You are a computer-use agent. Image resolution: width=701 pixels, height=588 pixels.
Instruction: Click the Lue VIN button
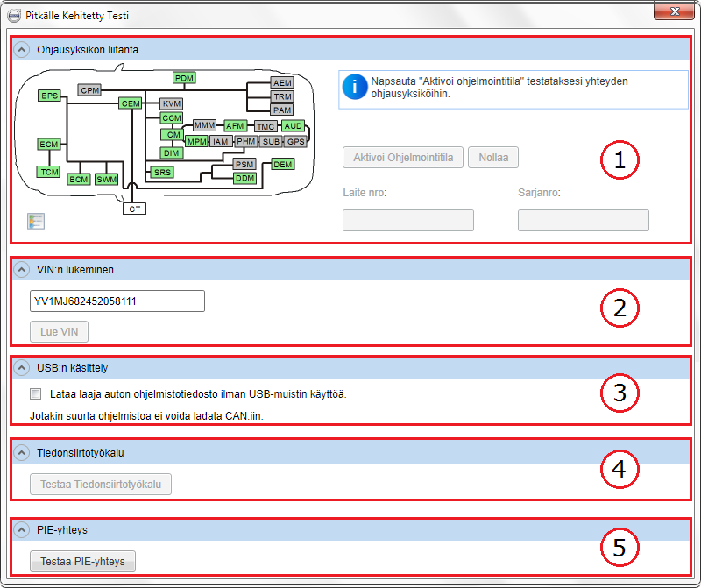(59, 332)
